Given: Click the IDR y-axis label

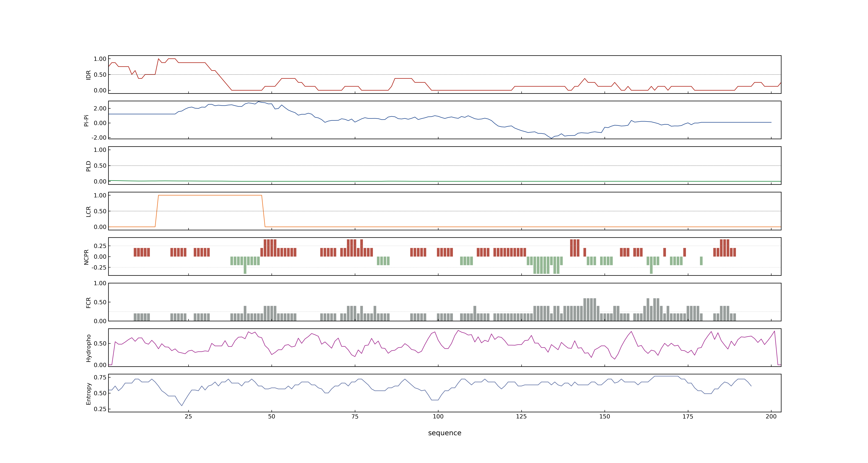Looking at the screenshot, I should point(88,75).
